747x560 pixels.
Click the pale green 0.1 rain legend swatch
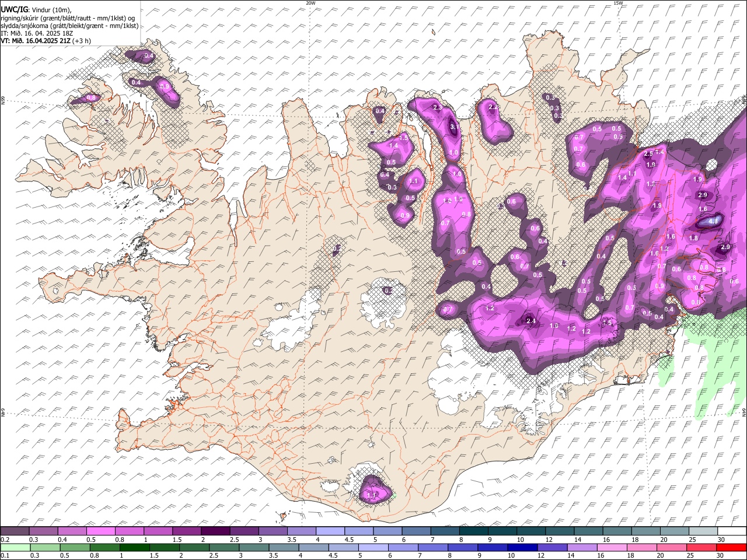coord(15,547)
